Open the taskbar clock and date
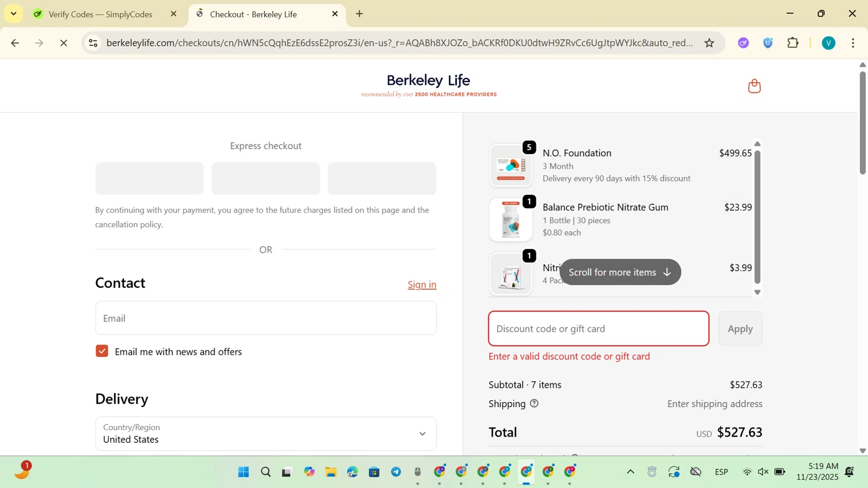 coord(817,472)
